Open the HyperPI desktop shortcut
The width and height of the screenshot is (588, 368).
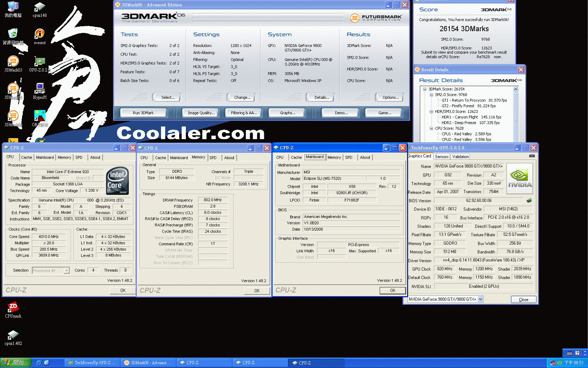coord(40,91)
